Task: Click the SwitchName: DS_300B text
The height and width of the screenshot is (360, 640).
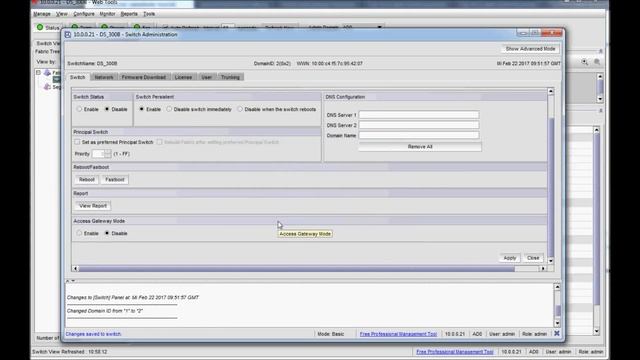Action: click(x=92, y=64)
